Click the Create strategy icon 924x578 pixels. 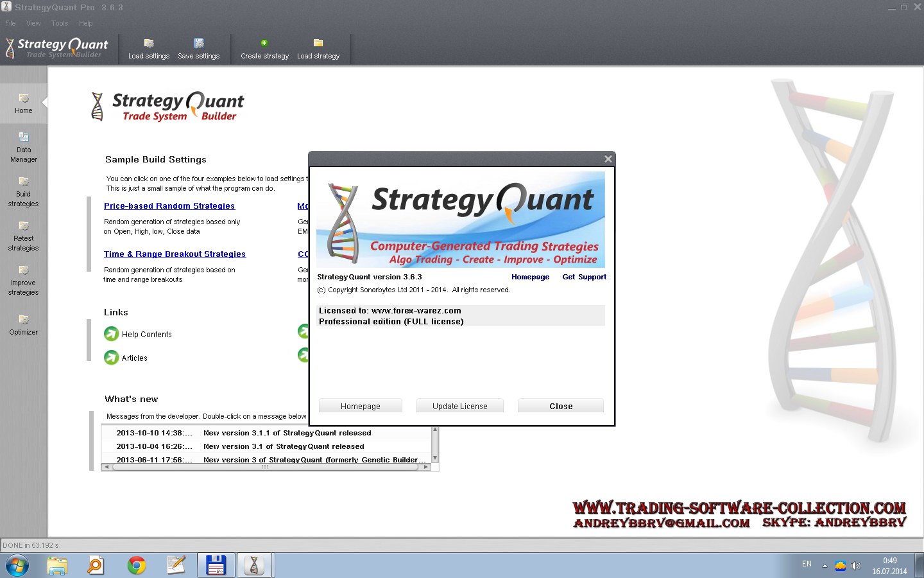pos(264,43)
